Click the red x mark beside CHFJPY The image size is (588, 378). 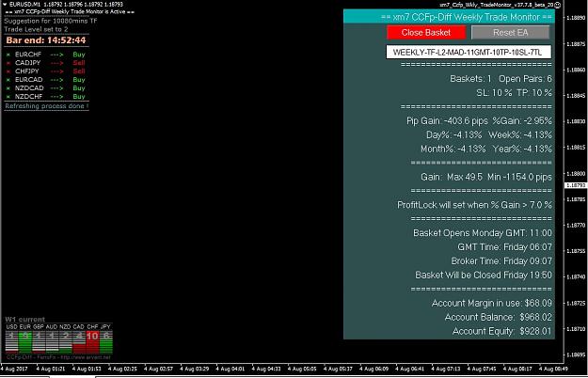pos(8,71)
